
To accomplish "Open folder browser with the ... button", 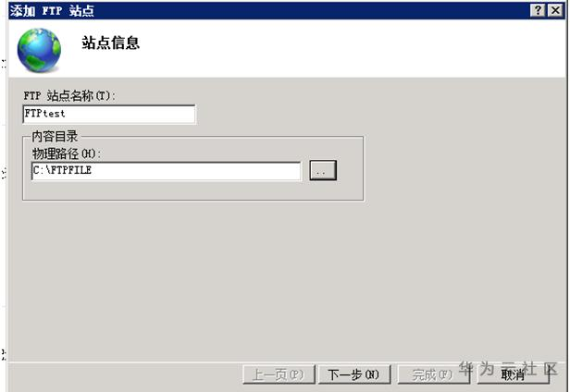I will 323,170.
